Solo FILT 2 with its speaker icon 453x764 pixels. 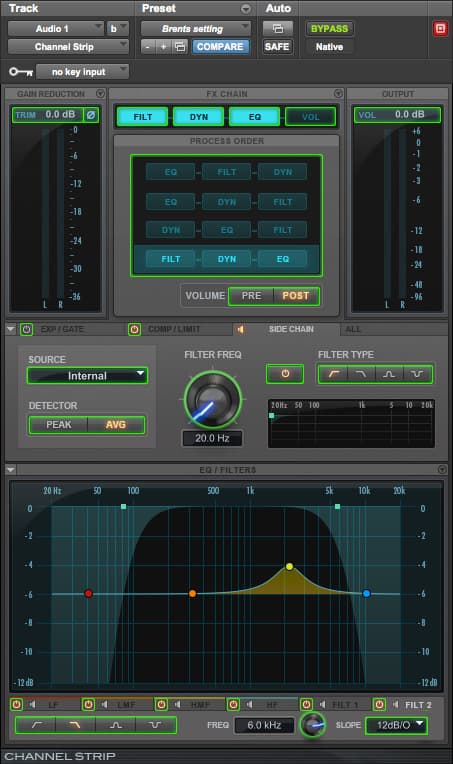pyautogui.click(x=396, y=705)
